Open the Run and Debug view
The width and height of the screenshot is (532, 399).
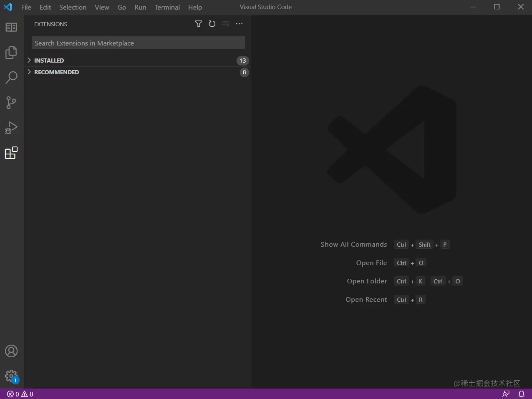(x=11, y=128)
